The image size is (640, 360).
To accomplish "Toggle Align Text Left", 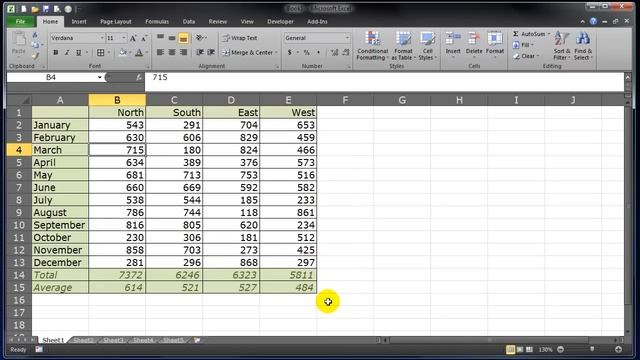I will pos(160,52).
